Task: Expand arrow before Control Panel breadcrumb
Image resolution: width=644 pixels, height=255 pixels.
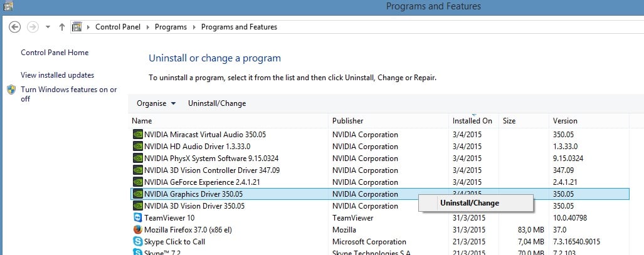Action: [x=88, y=27]
